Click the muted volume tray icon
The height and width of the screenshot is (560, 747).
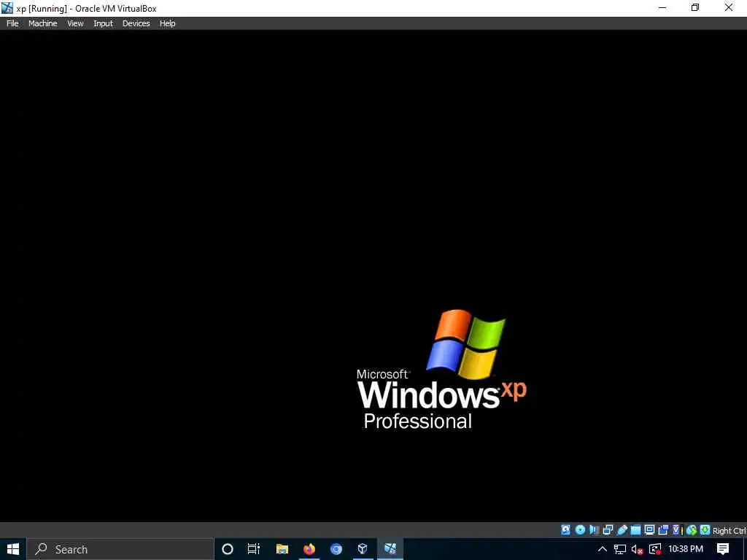637,550
